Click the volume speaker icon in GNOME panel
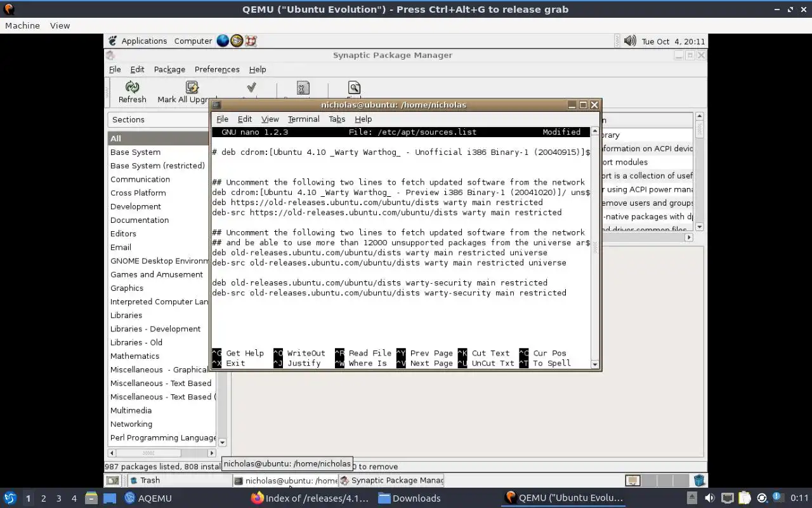 [629, 41]
